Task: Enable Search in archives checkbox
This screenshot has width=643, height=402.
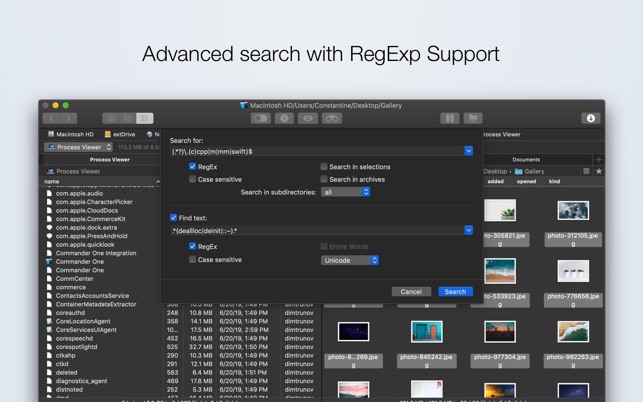Action: pyautogui.click(x=324, y=180)
